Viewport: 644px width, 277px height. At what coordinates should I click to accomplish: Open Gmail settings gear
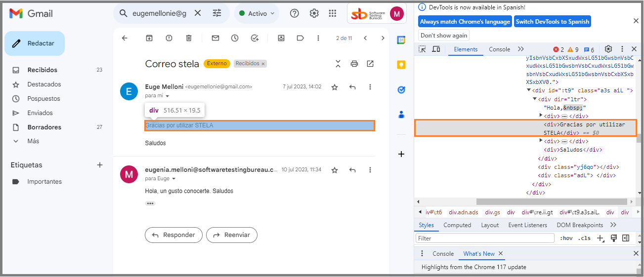click(314, 13)
